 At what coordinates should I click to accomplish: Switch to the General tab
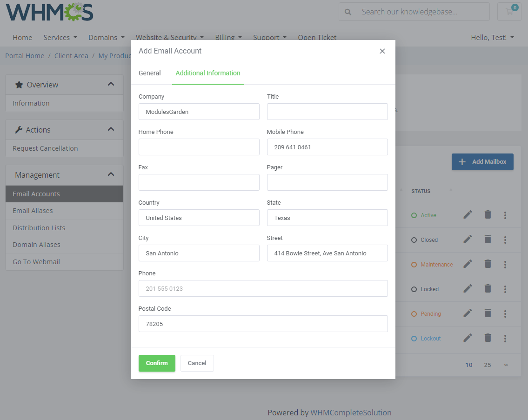(150, 73)
